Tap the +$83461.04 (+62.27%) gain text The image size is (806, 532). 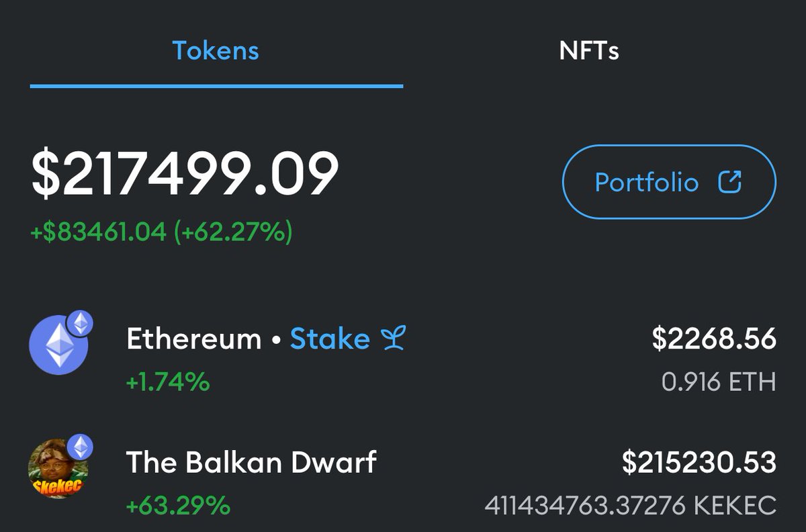coord(162,232)
